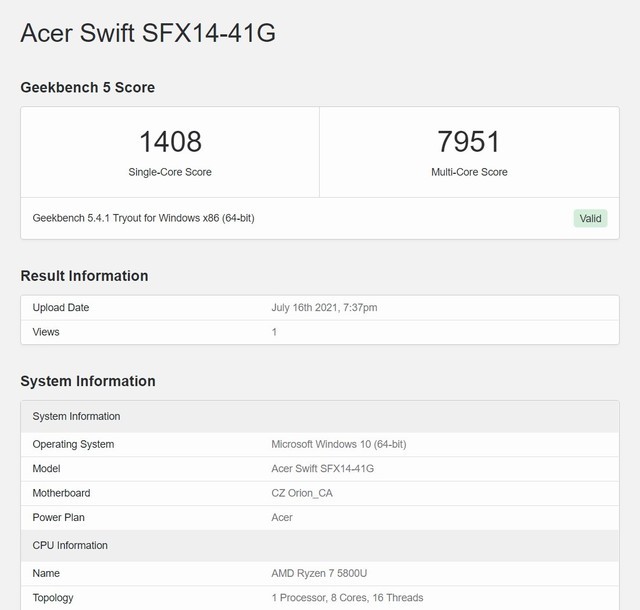Click the System Information table header row
Screen dimensions: 640x610
(320, 416)
